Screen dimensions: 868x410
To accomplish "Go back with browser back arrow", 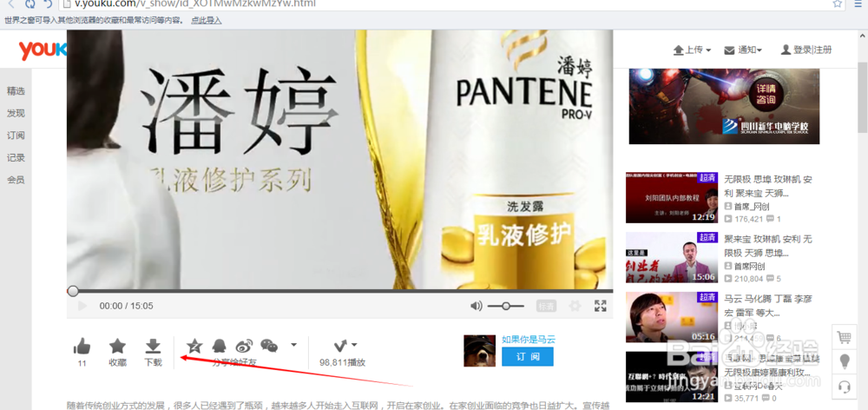I will tap(10, 3).
